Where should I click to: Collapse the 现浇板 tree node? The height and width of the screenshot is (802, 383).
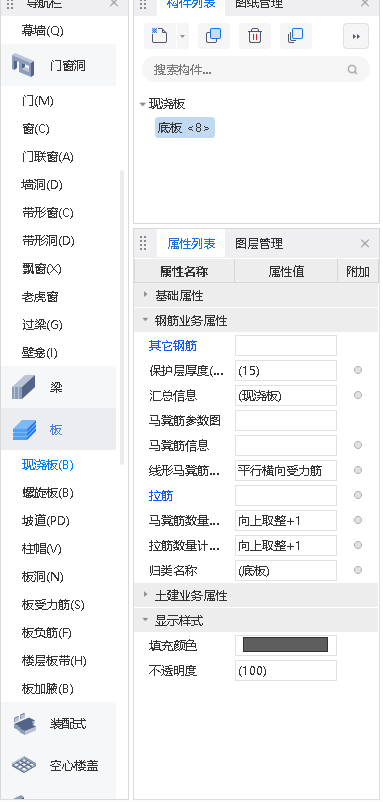143,105
